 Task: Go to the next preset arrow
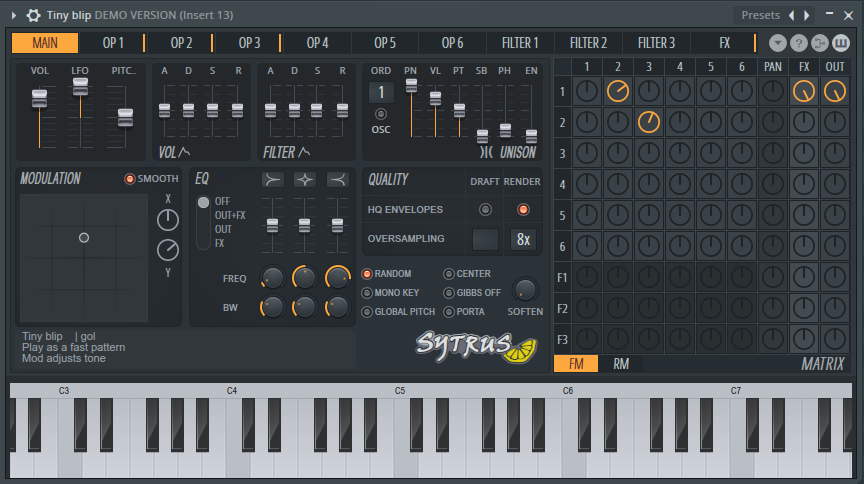(x=808, y=15)
